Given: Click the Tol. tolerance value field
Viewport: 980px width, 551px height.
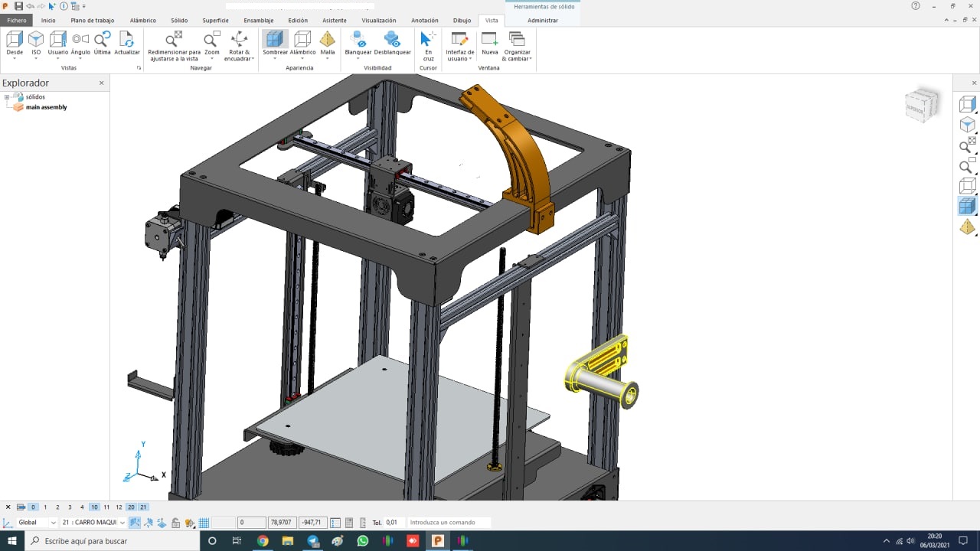Looking at the screenshot, I should click(x=393, y=523).
